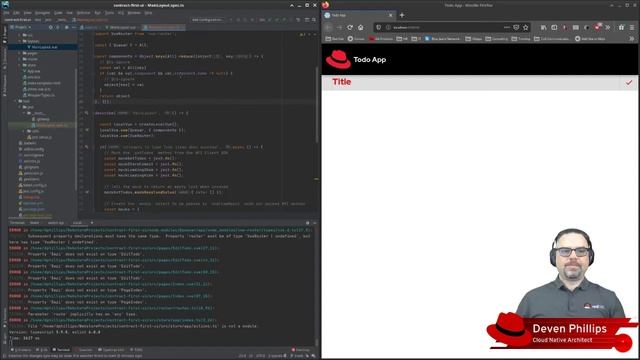Open the Blue Jeans Network bookmark
The width and height of the screenshot is (640, 360).
tap(442, 39)
